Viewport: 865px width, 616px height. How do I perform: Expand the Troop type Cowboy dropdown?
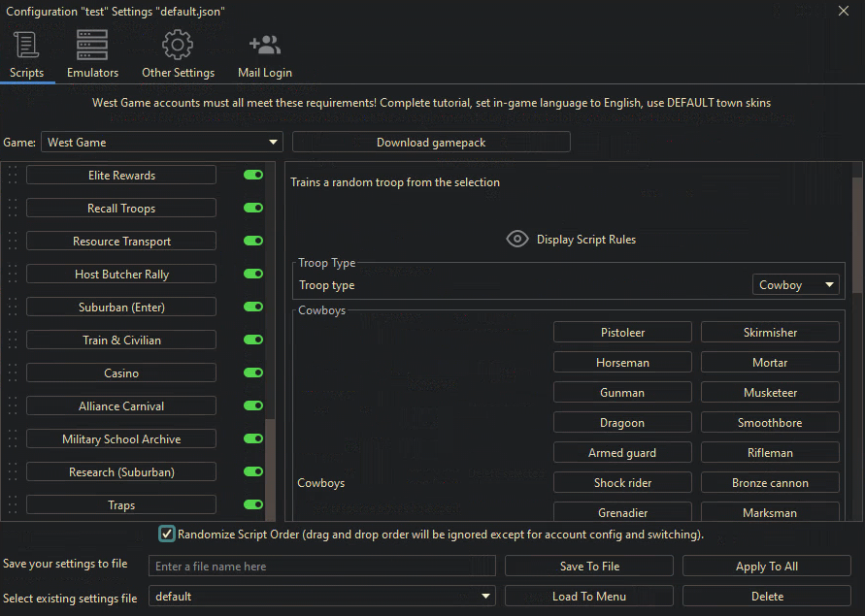click(795, 285)
